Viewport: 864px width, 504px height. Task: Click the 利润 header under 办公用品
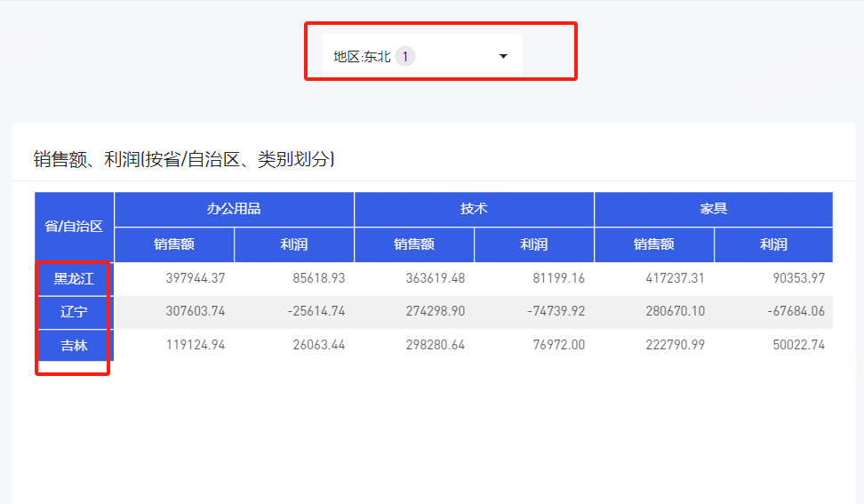[x=294, y=244]
